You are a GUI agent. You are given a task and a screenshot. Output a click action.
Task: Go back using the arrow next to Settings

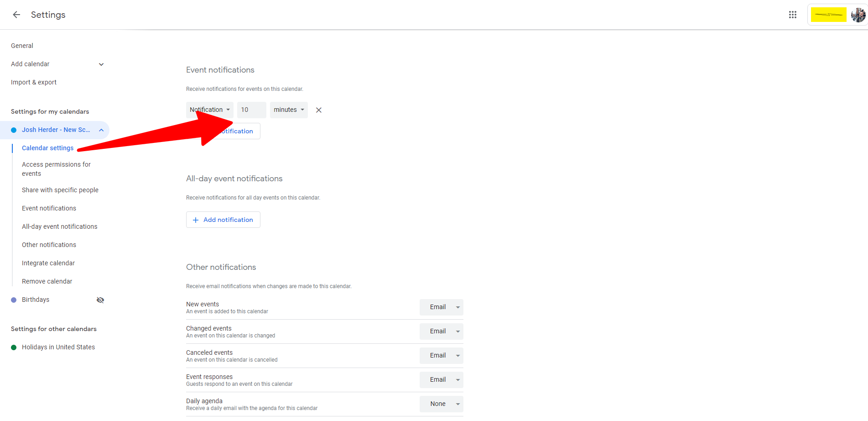point(16,15)
